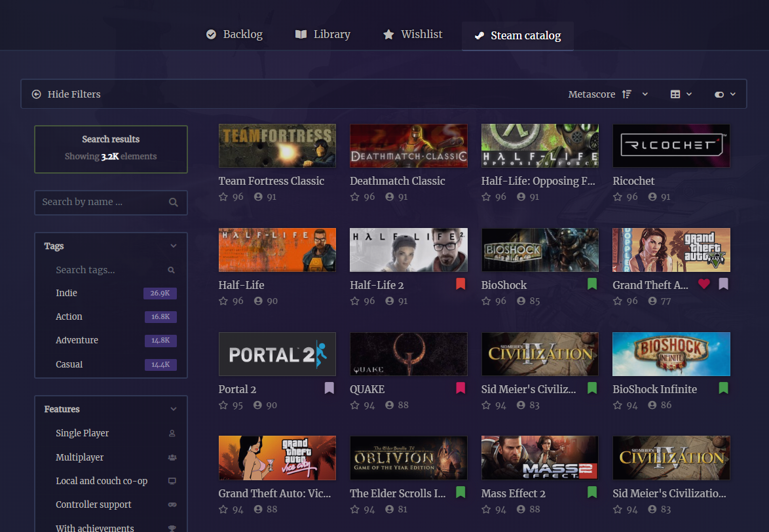
Task: Click the pink bookmark on QUAKE
Action: click(460, 388)
